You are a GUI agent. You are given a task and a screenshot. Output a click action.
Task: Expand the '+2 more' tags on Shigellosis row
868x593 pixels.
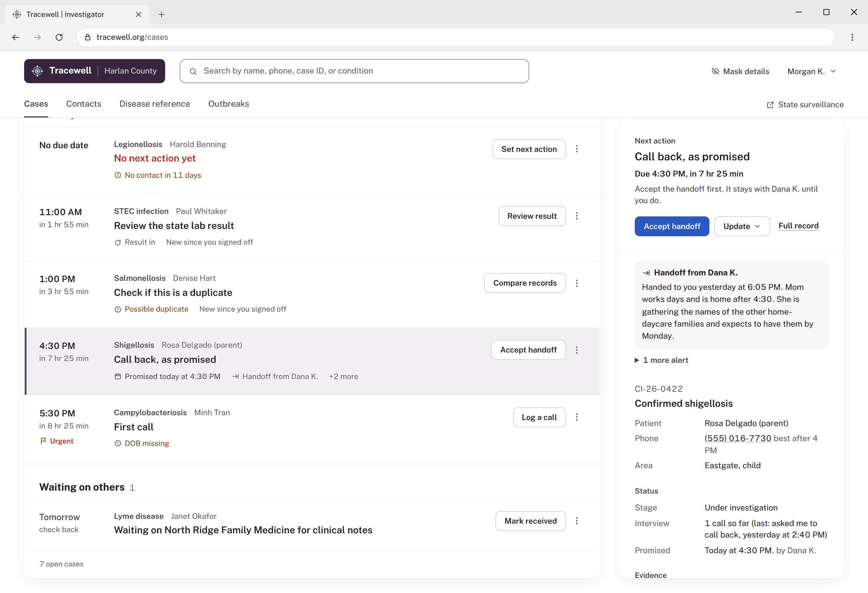tap(343, 376)
